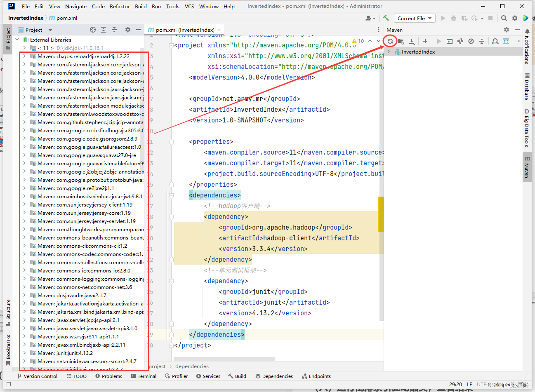
Task: Toggle Project tool window sidebar button
Action: tap(8, 39)
